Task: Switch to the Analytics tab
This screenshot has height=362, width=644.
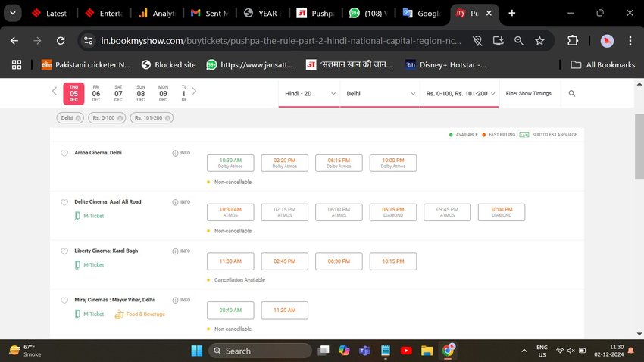Action: 157,13
